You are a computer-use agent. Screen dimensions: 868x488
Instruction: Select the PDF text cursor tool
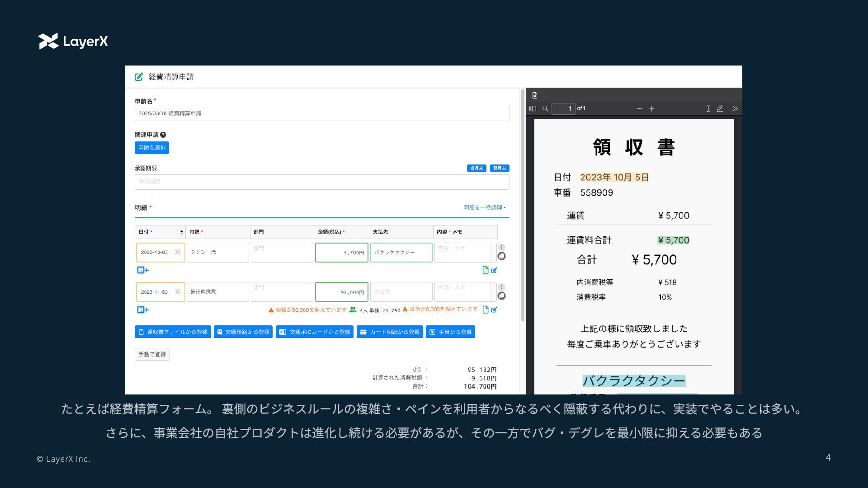click(x=708, y=108)
